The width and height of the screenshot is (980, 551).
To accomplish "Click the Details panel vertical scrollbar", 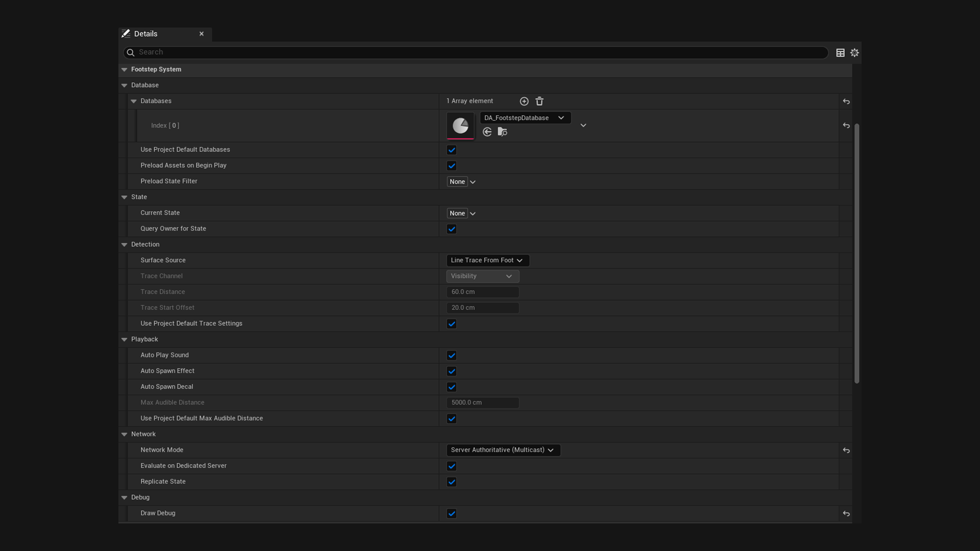I will click(856, 254).
